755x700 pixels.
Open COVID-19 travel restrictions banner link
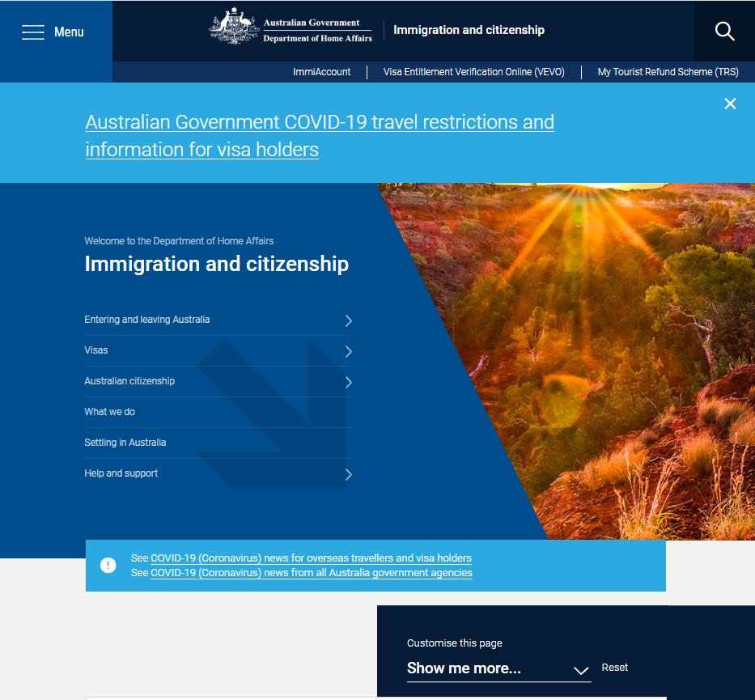click(320, 136)
